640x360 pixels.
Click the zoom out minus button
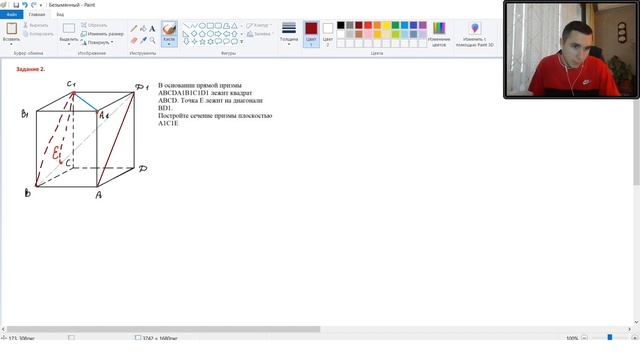tap(584, 338)
